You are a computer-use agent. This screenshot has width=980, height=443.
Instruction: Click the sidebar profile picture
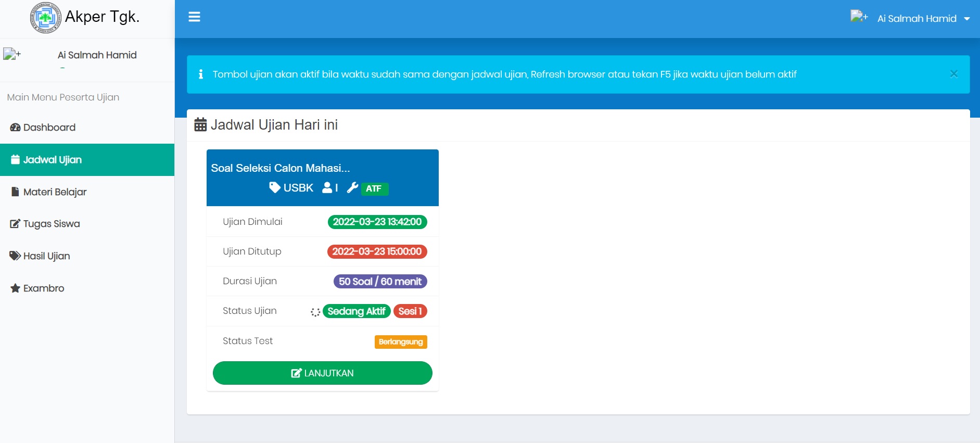click(11, 54)
